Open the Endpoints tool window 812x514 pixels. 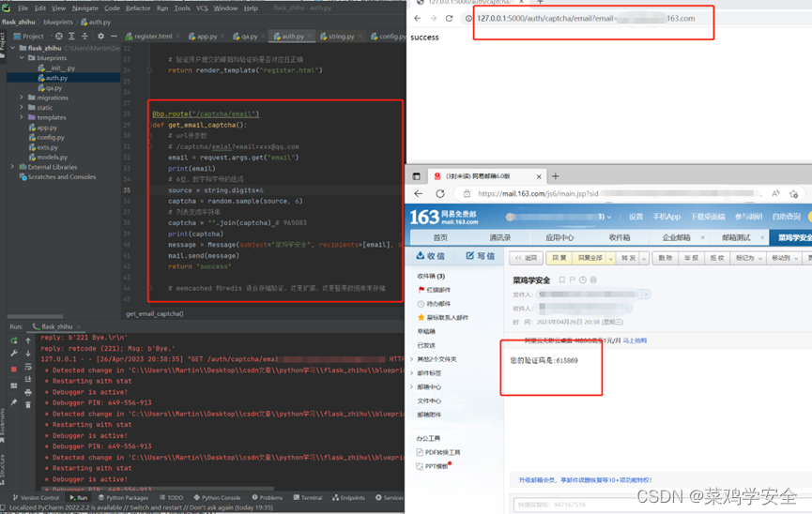pyautogui.click(x=348, y=497)
